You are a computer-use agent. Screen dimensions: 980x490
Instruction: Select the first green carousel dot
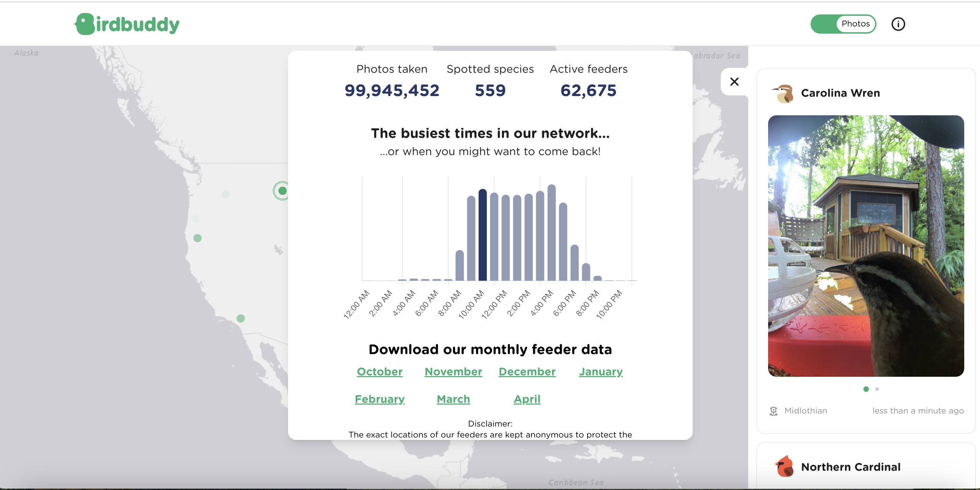click(x=866, y=389)
